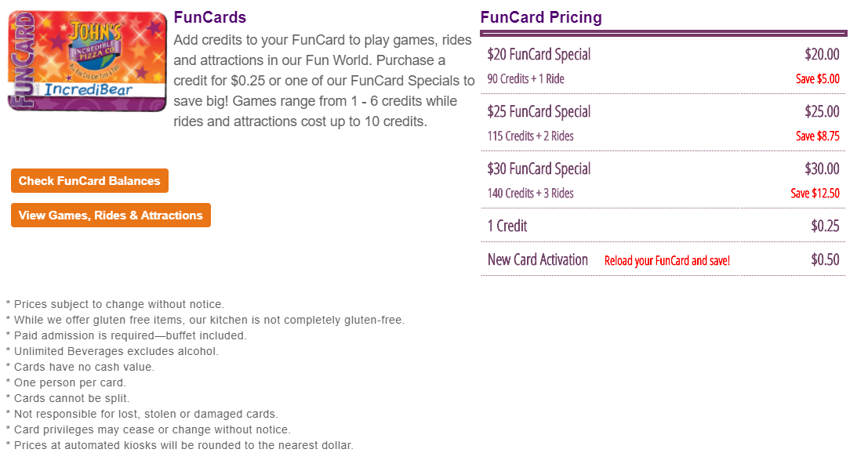
Task: Click the Save $12.50 text
Action: (815, 194)
